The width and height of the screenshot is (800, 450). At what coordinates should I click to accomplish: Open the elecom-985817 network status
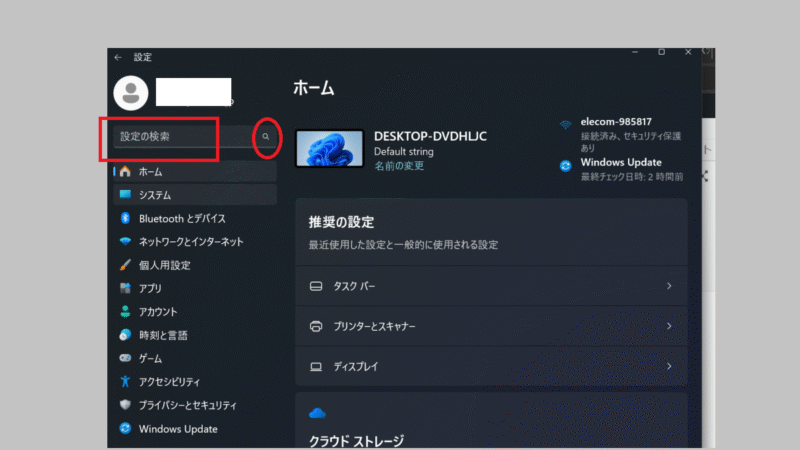pos(623,135)
